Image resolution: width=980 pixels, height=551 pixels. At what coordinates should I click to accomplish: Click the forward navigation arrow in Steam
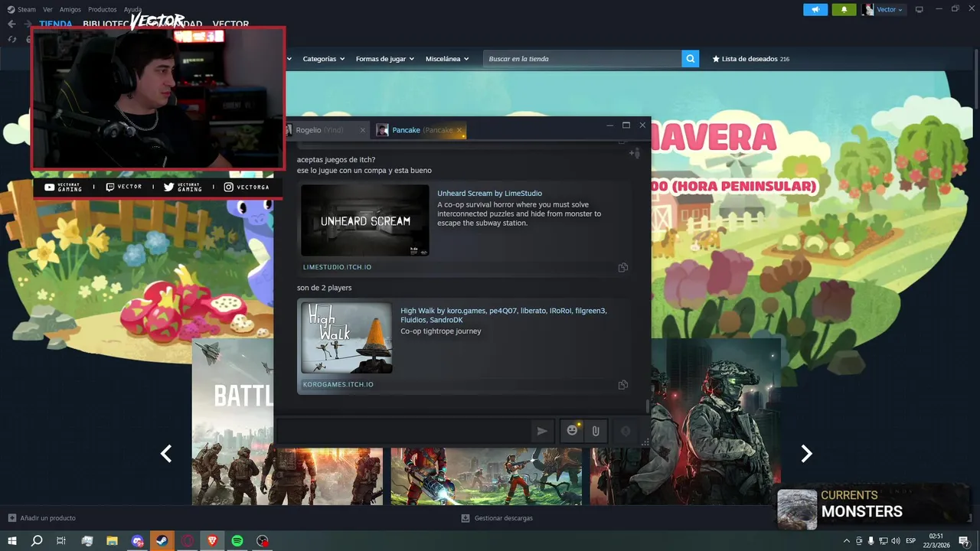pyautogui.click(x=28, y=24)
